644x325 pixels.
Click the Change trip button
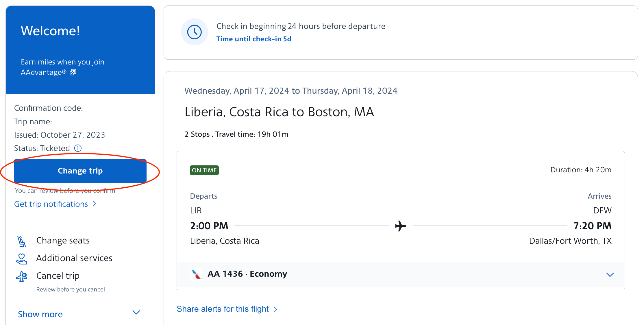[80, 171]
